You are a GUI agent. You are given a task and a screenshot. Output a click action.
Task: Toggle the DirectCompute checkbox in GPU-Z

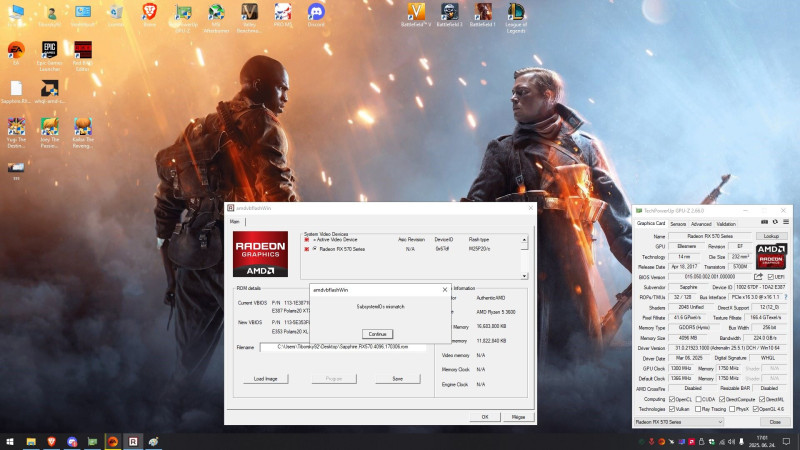(x=722, y=399)
